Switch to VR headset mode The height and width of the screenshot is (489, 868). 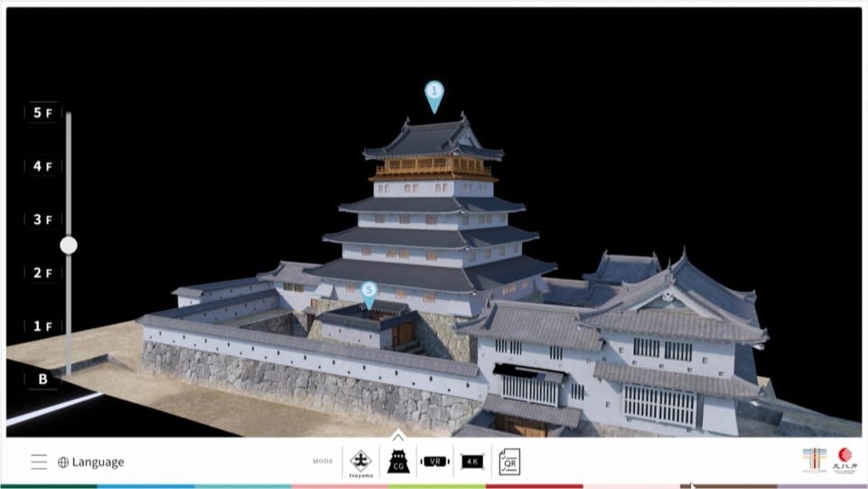[434, 461]
